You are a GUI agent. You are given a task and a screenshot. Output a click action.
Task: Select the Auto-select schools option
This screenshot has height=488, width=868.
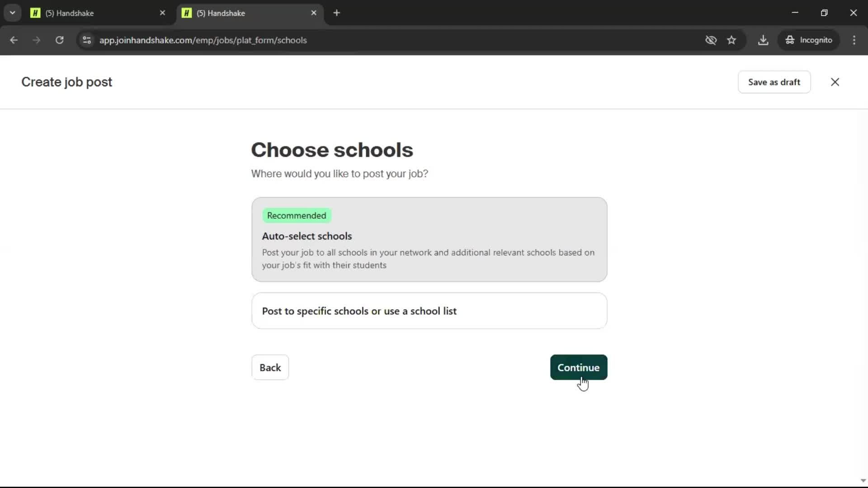pos(429,239)
